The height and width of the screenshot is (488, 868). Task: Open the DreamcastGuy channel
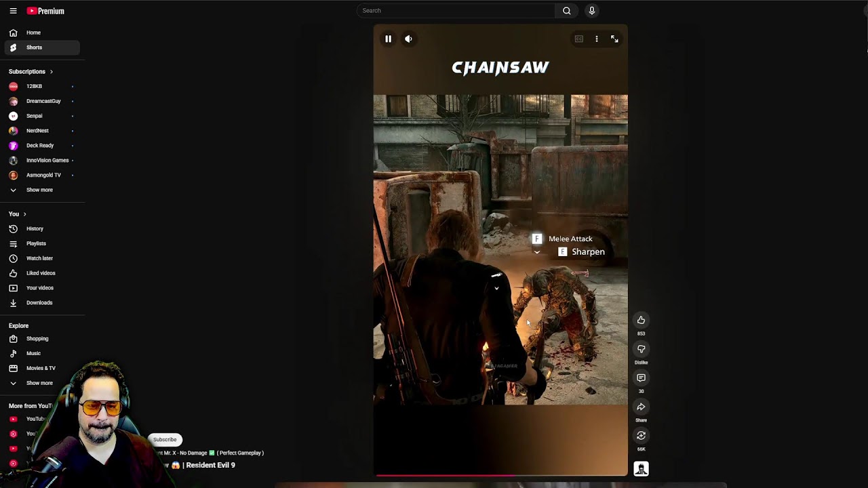pos(42,101)
